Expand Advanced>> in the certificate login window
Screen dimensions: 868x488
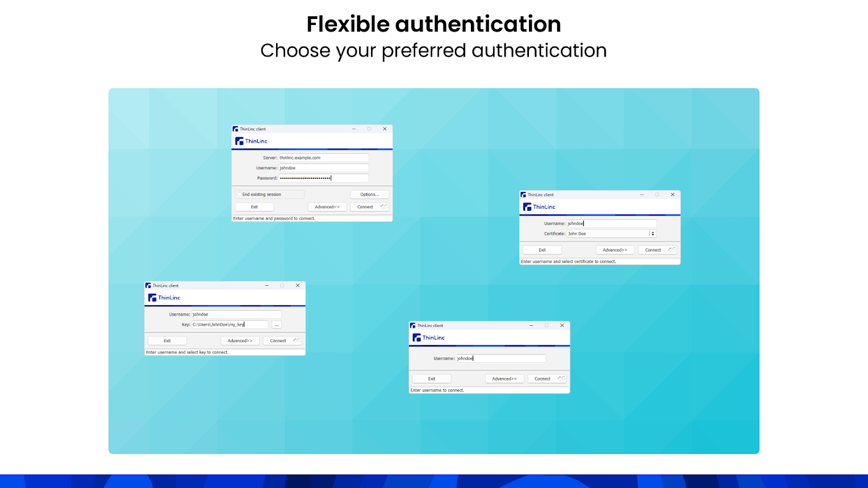tap(615, 250)
